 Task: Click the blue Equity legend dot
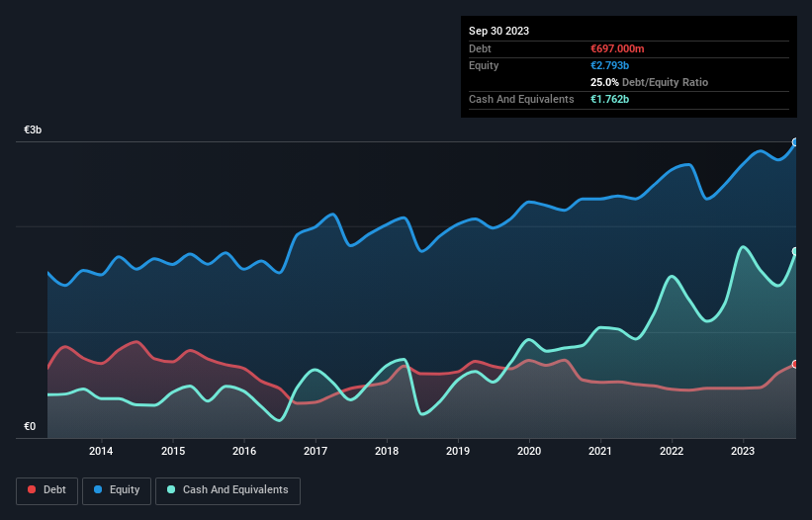tap(98, 489)
